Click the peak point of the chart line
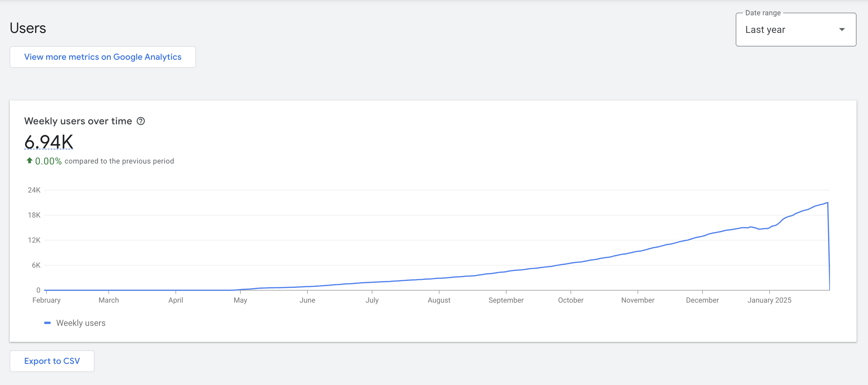The image size is (868, 385). [x=827, y=202]
